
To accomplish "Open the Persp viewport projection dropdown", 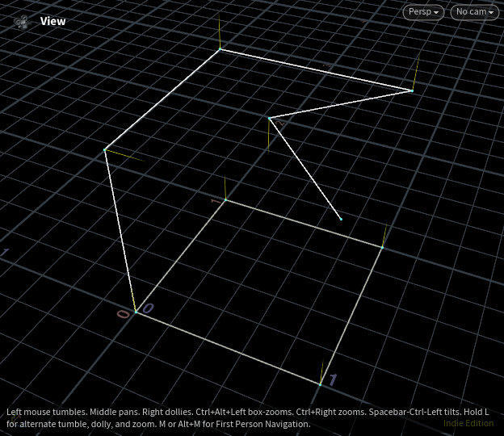I will click(423, 12).
